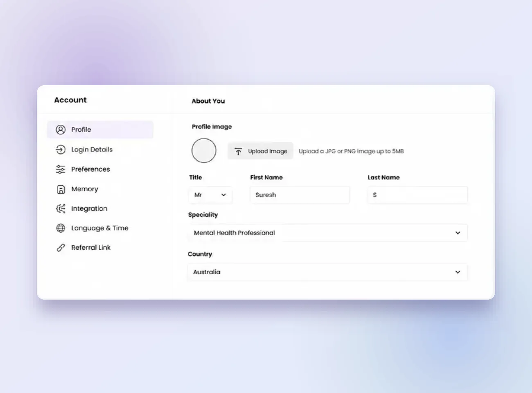Click the empty profile image circle

click(204, 151)
